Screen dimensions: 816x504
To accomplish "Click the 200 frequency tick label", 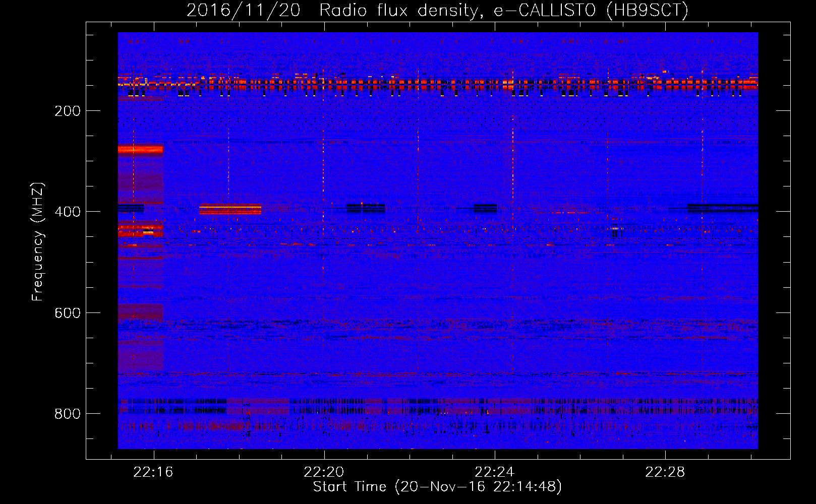I will [x=68, y=111].
